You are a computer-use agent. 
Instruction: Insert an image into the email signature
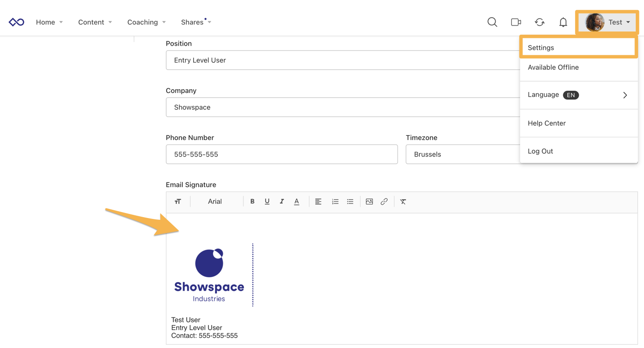pyautogui.click(x=369, y=201)
